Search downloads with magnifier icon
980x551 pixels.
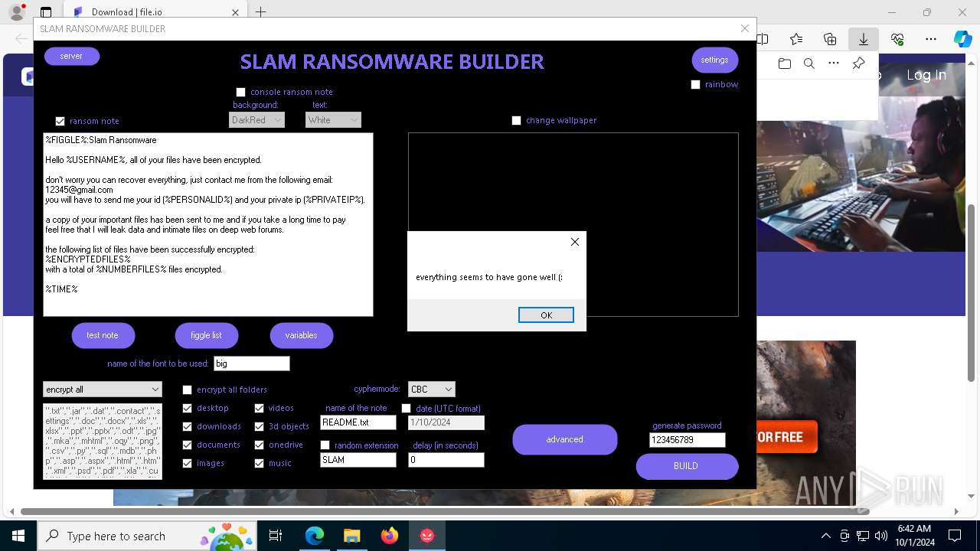[809, 64]
